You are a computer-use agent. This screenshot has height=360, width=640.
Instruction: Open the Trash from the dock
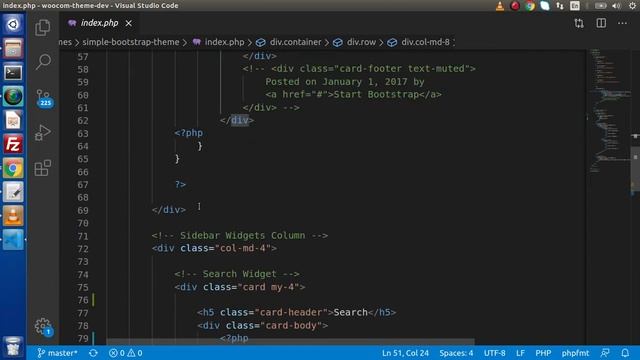(x=13, y=347)
